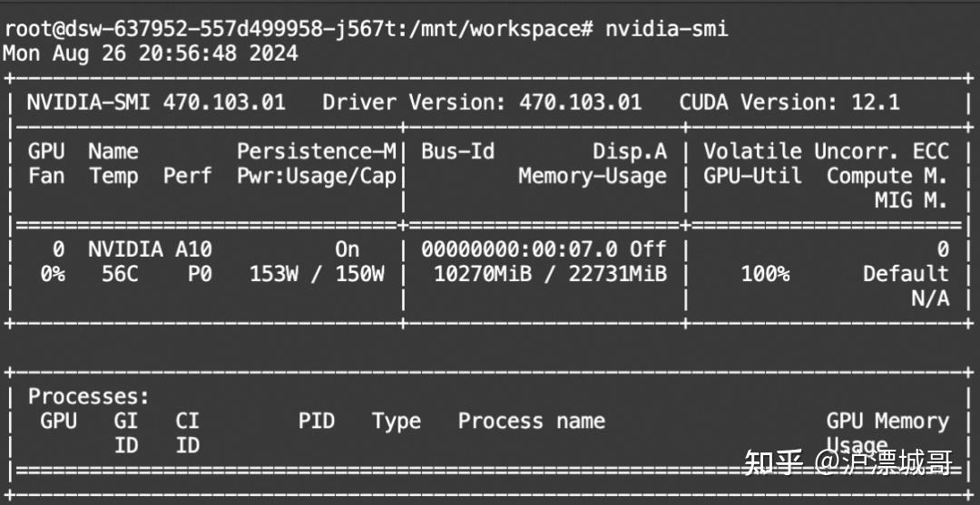Screen dimensions: 980x505
Task: Click the Bus-Id column header
Action: pyautogui.click(x=458, y=151)
